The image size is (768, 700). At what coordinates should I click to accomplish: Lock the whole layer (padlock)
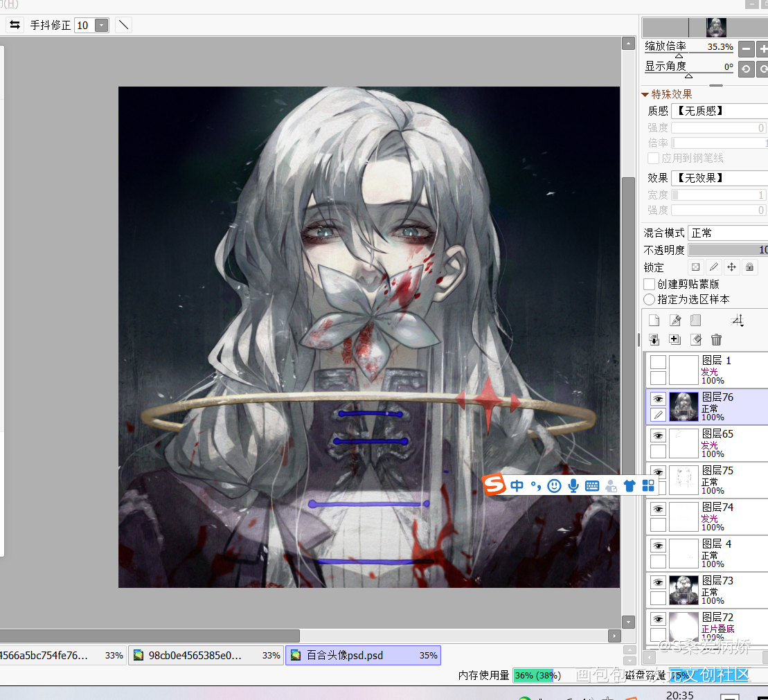(x=749, y=267)
